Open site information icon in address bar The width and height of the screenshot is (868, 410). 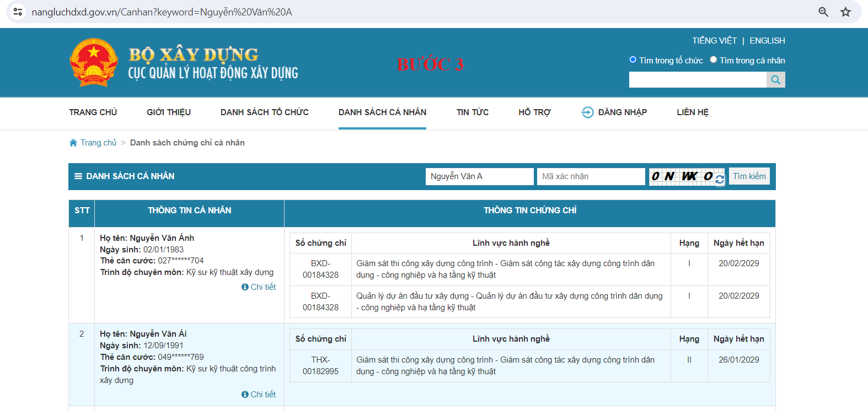click(18, 12)
